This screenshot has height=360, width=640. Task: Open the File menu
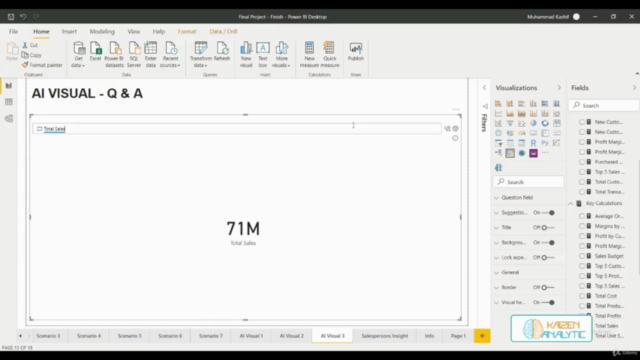[13, 31]
